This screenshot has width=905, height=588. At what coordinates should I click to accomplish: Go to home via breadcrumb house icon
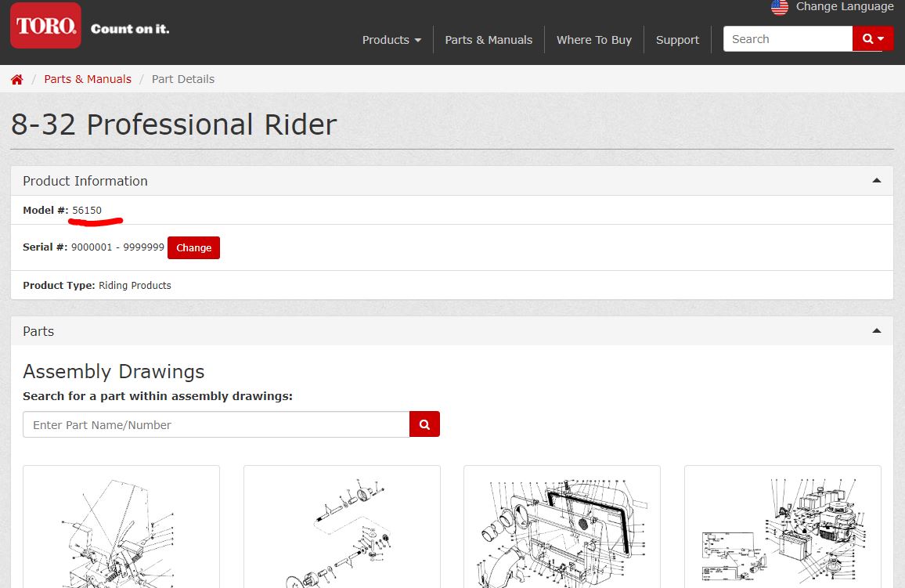click(x=16, y=80)
